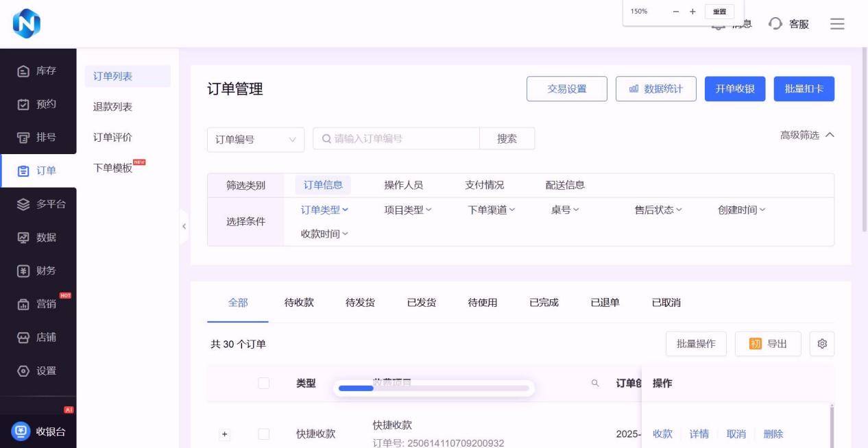Click the inventory (库存) sidebar icon
The width and height of the screenshot is (868, 448).
click(x=23, y=71)
